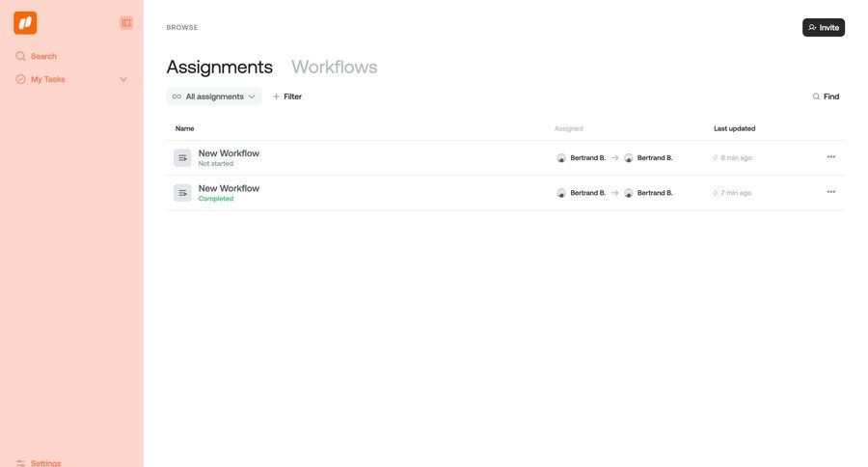Sort by the Assigned column header
The width and height of the screenshot is (868, 467).
click(x=568, y=128)
